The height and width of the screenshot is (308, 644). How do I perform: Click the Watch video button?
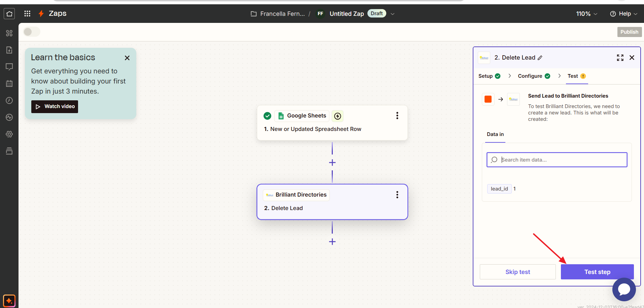55,107
